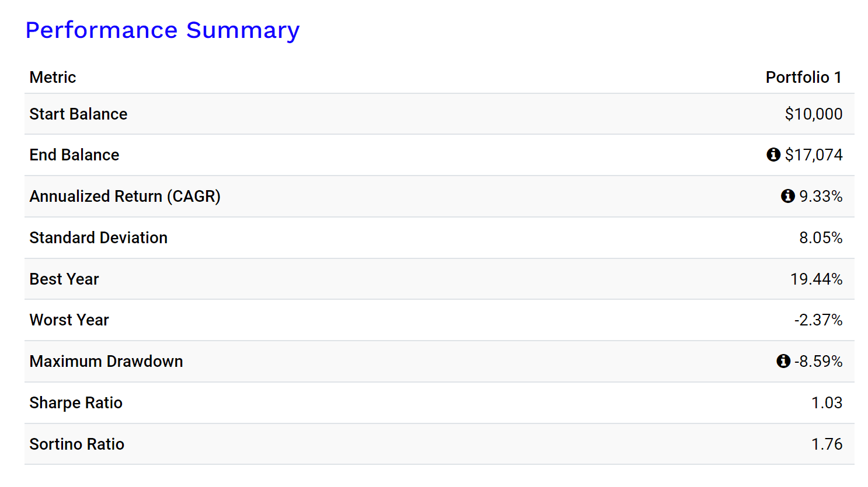Select the Maximum Drawdown row label

pyautogui.click(x=106, y=362)
